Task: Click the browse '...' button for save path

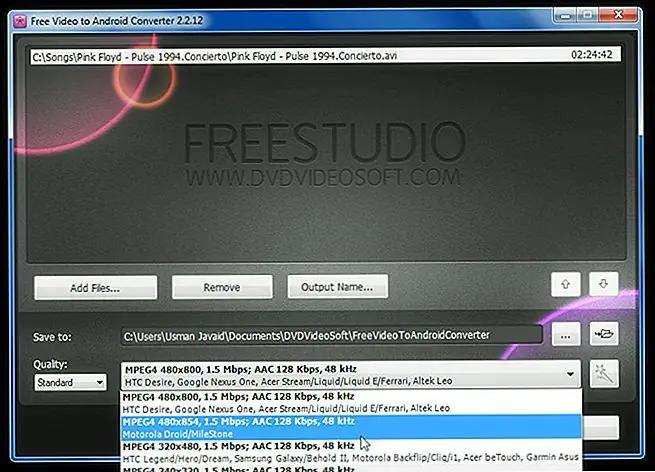Action: tap(566, 336)
